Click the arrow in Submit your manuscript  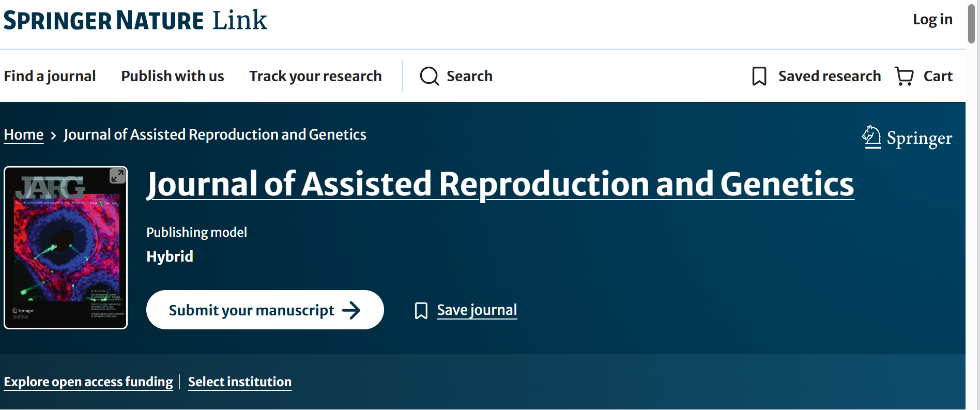click(351, 310)
